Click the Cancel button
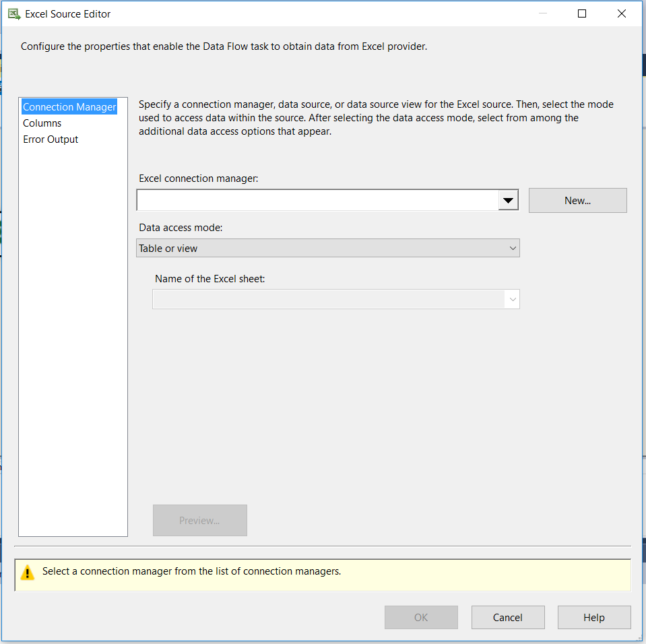Image resolution: width=646 pixels, height=644 pixels. (508, 617)
